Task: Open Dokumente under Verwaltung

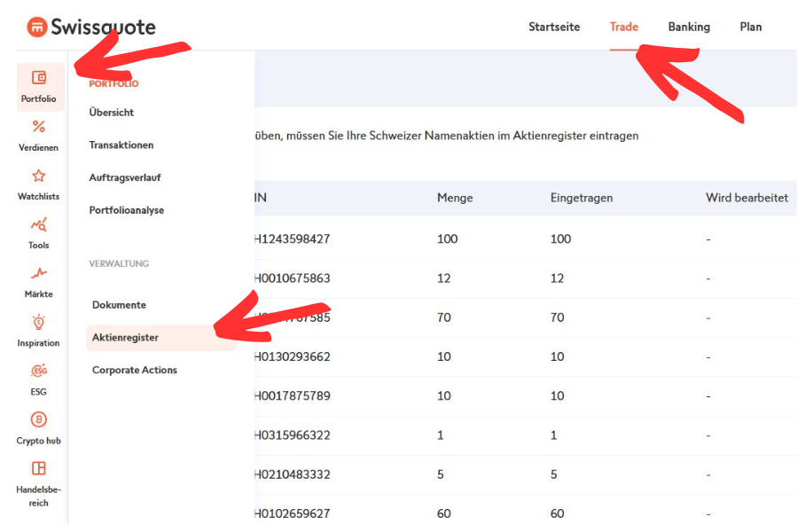Action: [x=119, y=305]
